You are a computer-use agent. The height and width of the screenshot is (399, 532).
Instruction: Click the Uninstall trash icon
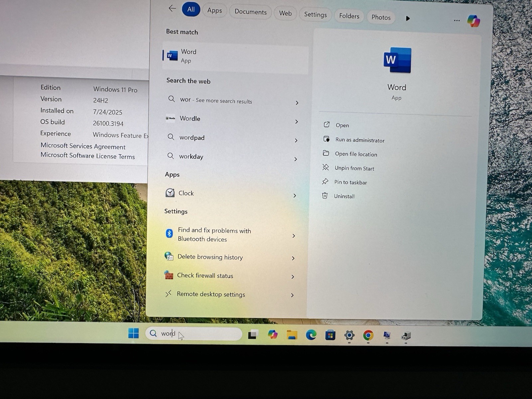325,196
